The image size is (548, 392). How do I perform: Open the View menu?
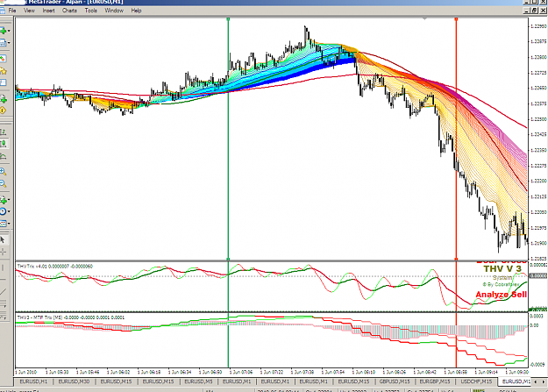click(29, 11)
